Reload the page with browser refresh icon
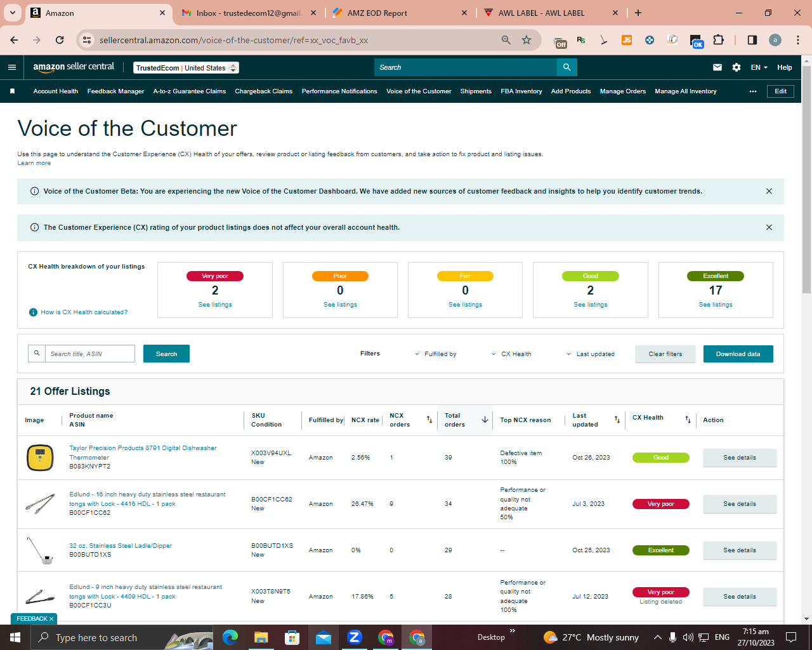 pos(60,40)
